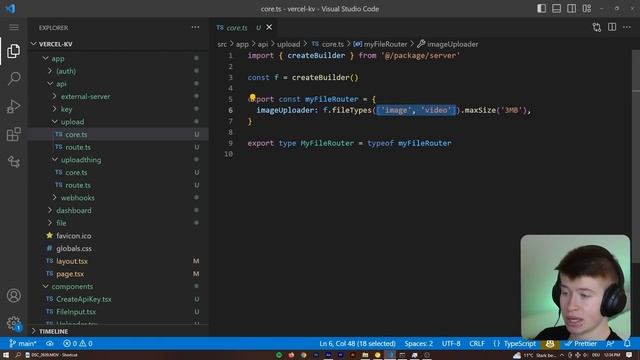The image size is (640, 360).
Task: Open the Search view in activity bar
Action: 13,78
